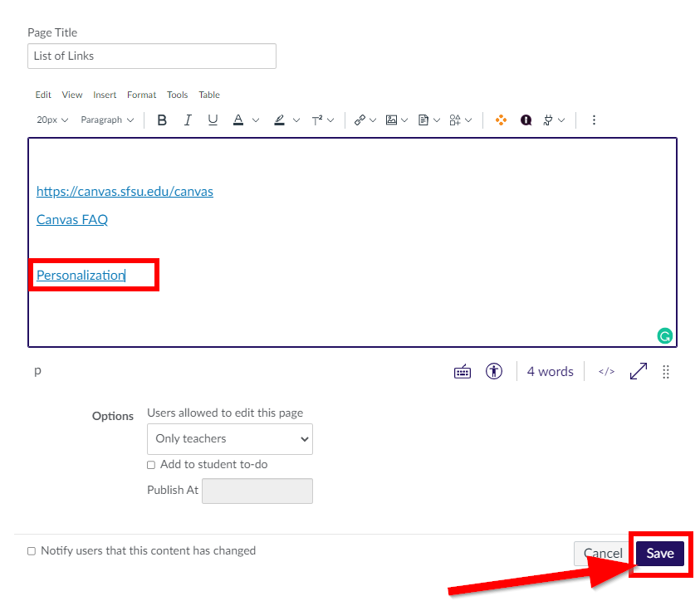The height and width of the screenshot is (606, 700).
Task: Expand the image options arrow
Action: click(x=404, y=120)
